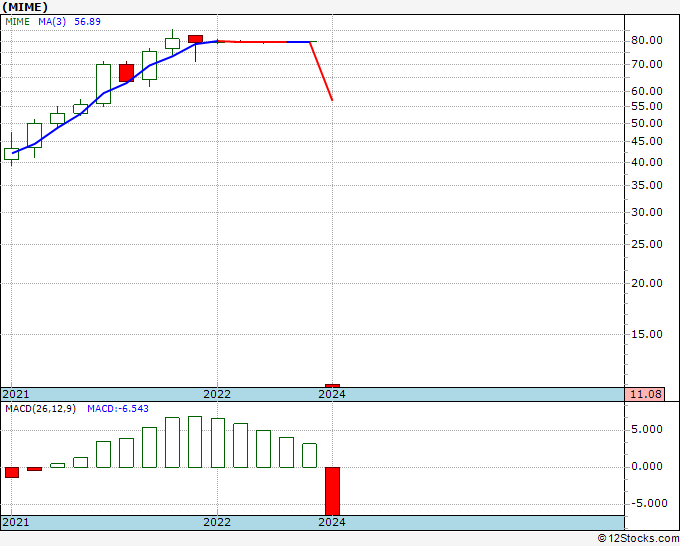Click the large red MACD bar at 2024
Screen dimensions: 680x546
[333, 491]
